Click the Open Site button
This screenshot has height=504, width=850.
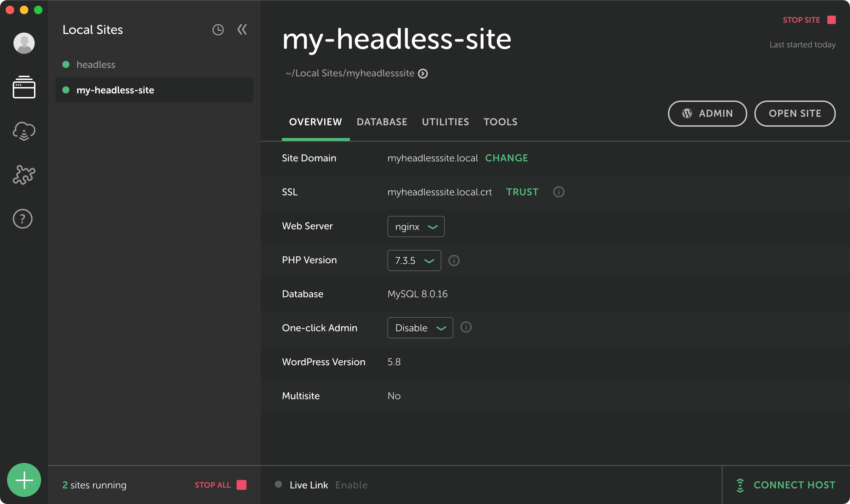pos(795,114)
